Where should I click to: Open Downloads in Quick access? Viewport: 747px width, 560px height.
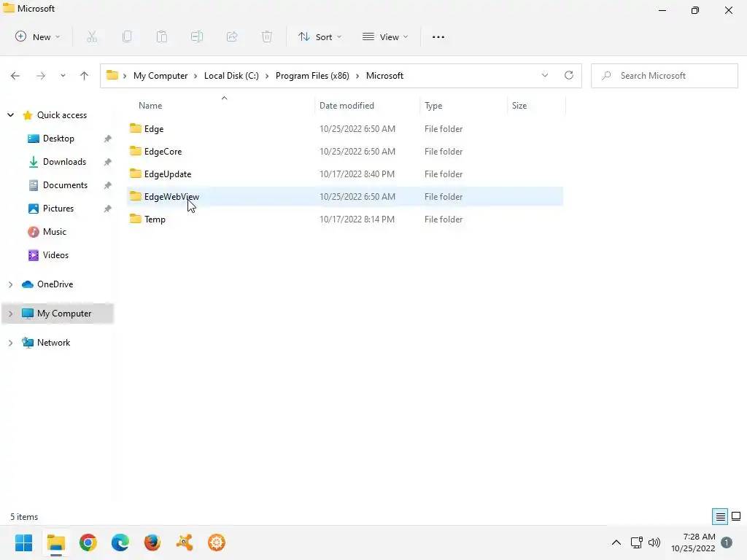click(64, 162)
